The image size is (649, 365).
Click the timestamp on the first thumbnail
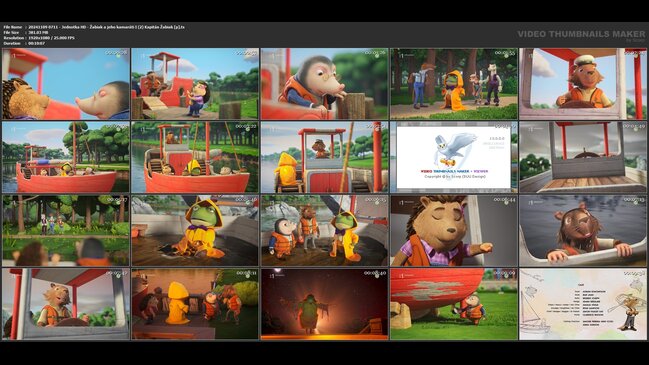(116, 53)
